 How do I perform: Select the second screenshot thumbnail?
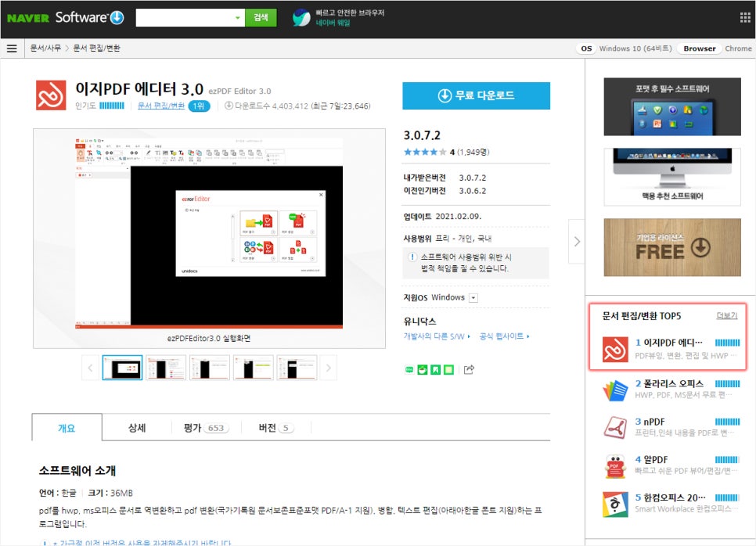pos(166,368)
